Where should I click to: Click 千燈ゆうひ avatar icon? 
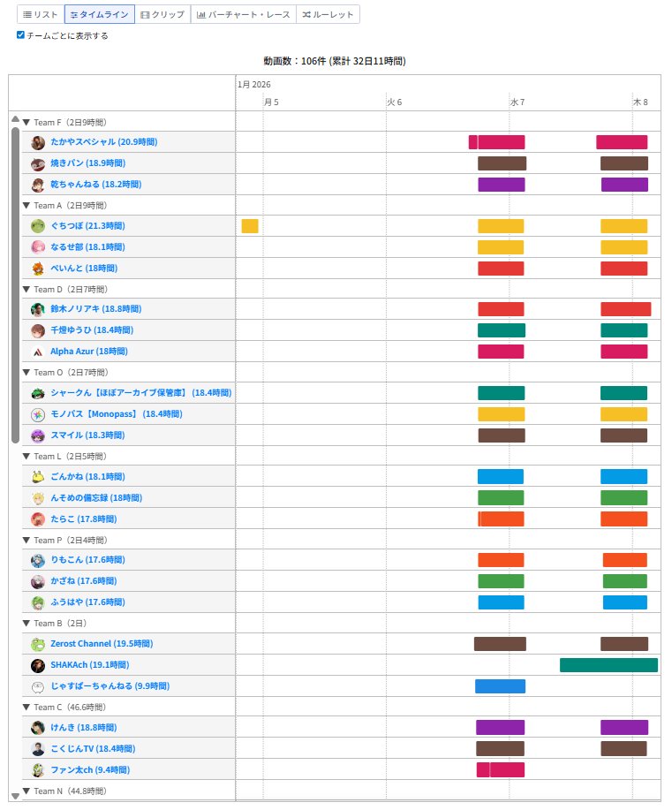point(38,330)
